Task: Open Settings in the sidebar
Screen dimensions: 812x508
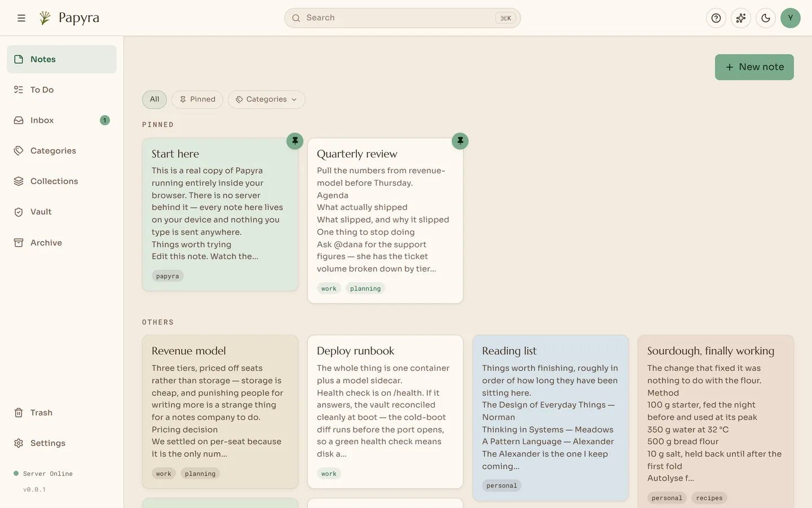Action: tap(61, 443)
